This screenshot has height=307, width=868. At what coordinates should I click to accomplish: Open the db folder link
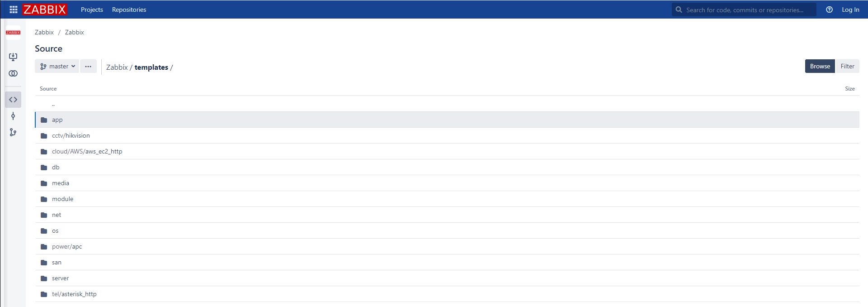pos(56,167)
